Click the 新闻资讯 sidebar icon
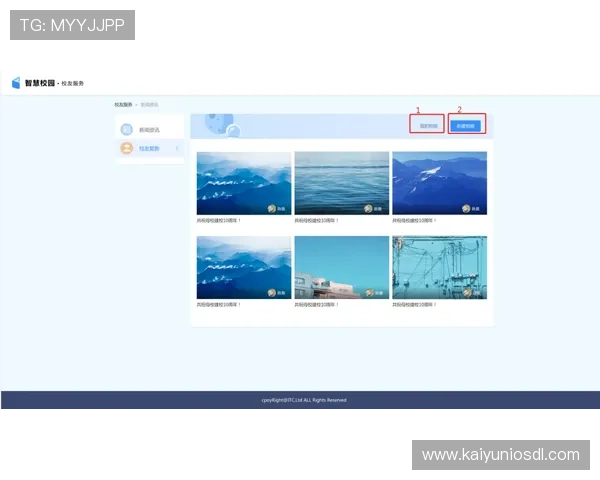Viewport: 600px width, 480px height. 126,130
